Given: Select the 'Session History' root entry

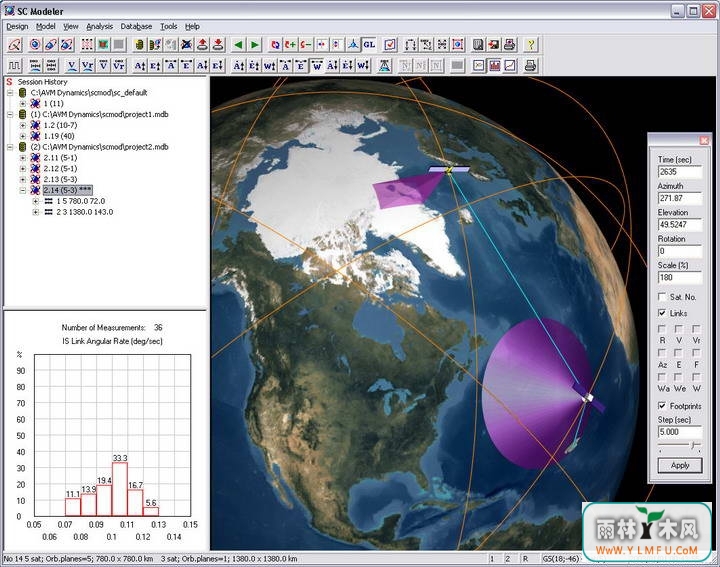Looking at the screenshot, I should (x=42, y=82).
